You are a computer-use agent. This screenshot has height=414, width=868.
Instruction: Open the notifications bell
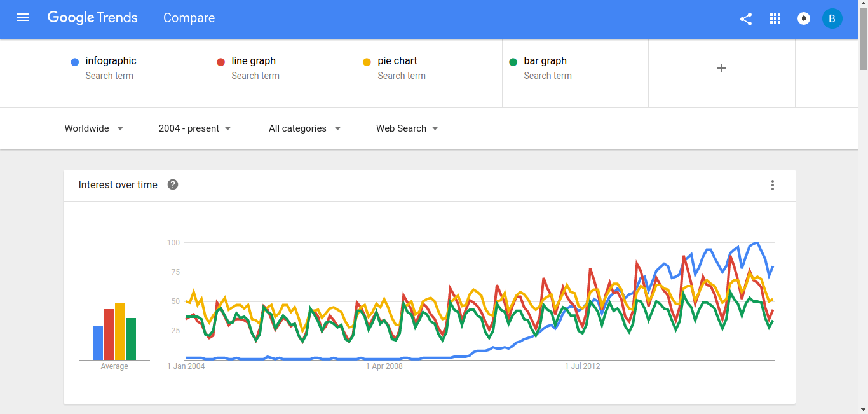[x=804, y=19]
